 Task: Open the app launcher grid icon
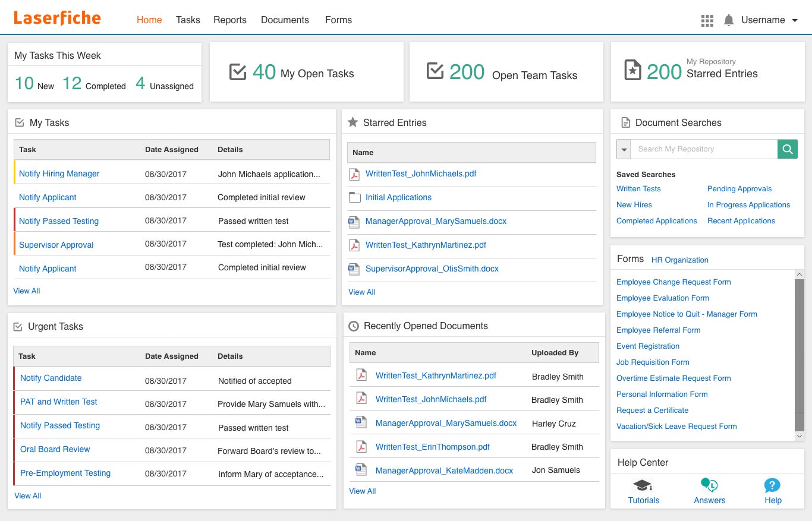707,20
